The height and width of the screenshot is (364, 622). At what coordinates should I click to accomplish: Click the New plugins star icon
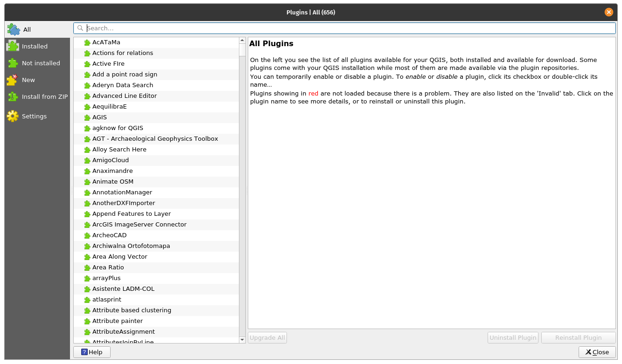coord(12,79)
